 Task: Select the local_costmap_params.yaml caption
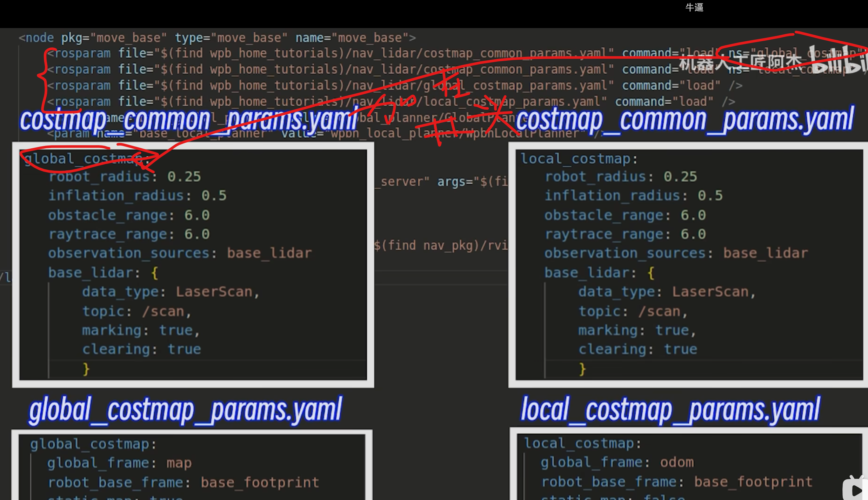click(x=670, y=410)
